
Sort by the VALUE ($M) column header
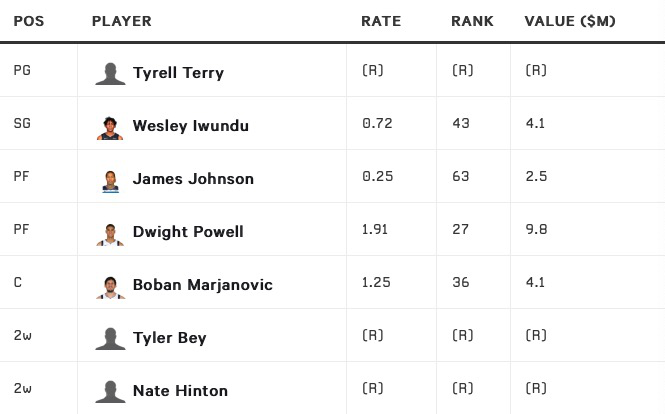click(570, 21)
